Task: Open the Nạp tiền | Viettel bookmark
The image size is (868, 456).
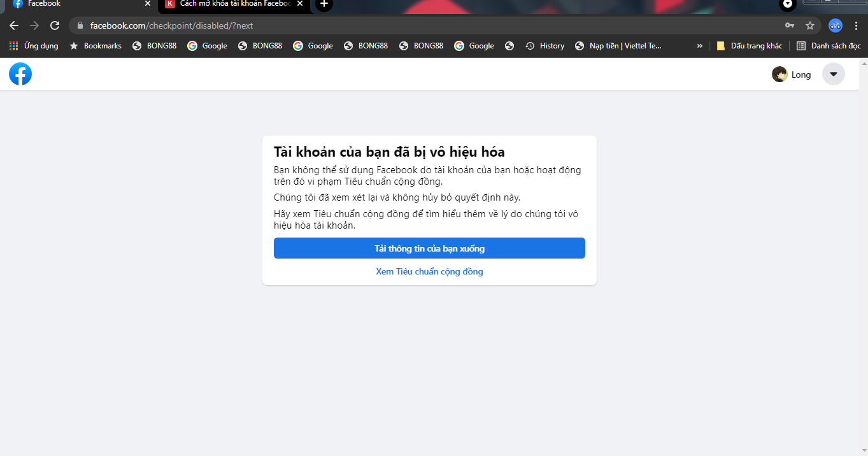Action: [x=618, y=46]
